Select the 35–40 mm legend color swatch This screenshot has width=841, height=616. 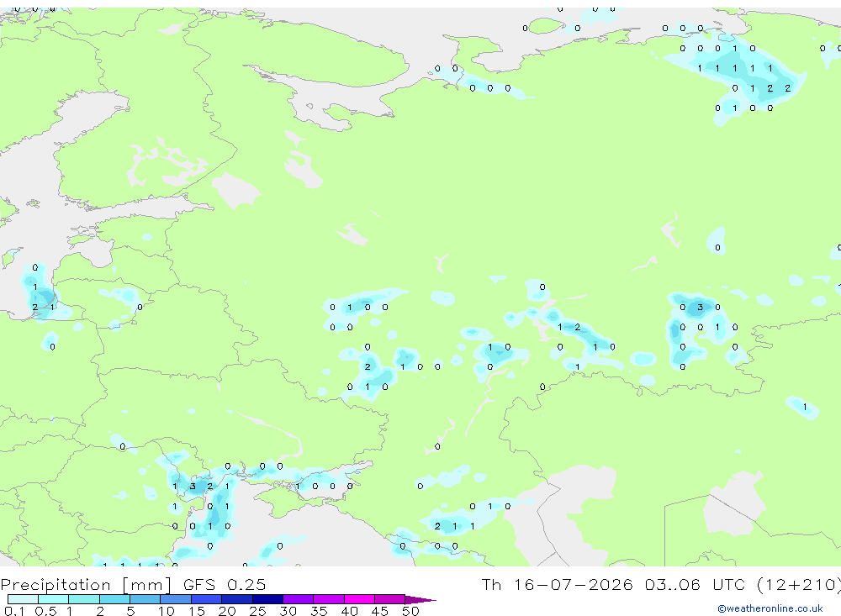(329, 599)
